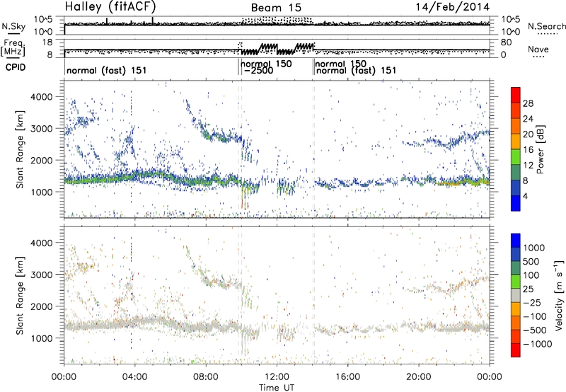The height and width of the screenshot is (392, 566).
Task: Click the 'Power [dB]' colorbar label
Action: (x=541, y=149)
